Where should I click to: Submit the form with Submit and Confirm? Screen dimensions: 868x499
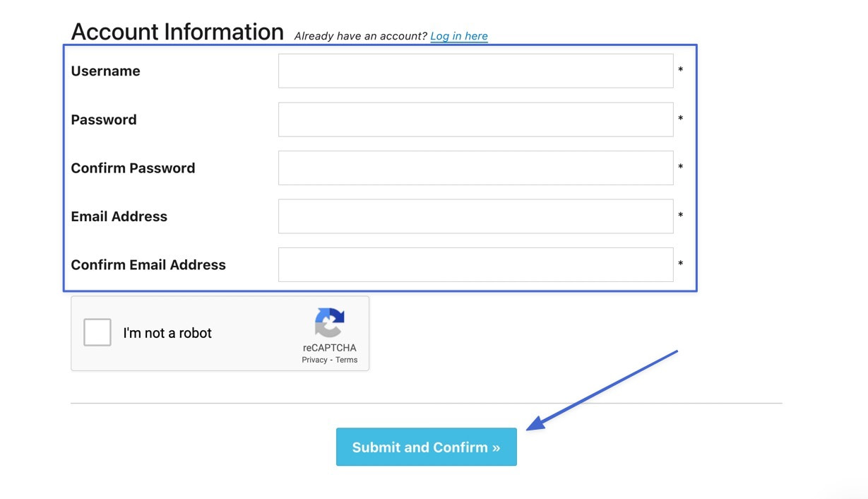(427, 447)
